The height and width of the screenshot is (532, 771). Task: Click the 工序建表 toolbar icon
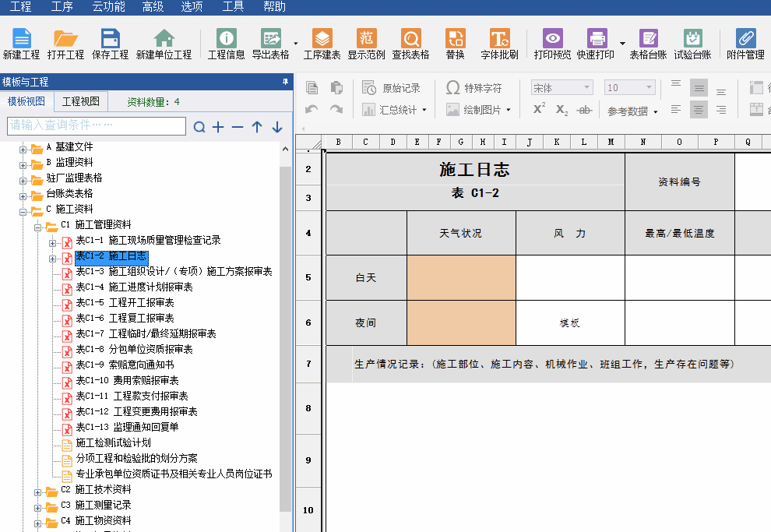tap(322, 44)
